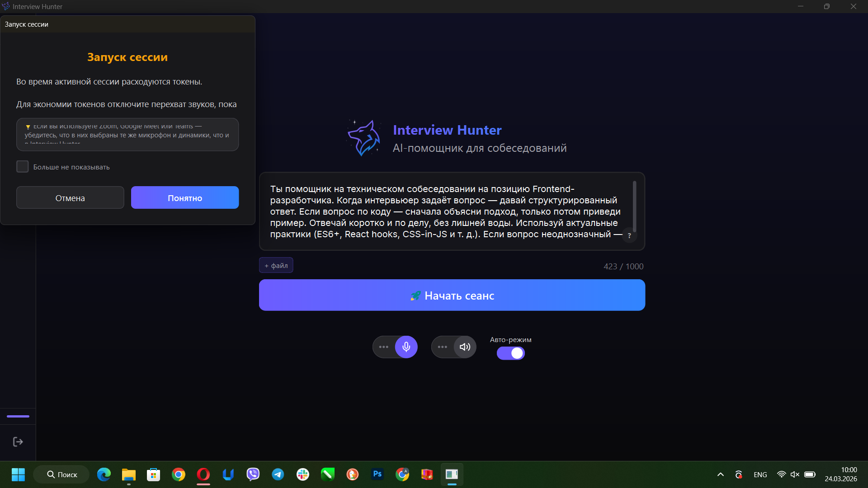Toggle the Авто-режим switch
Screen dimensions: 868x488
click(511, 353)
